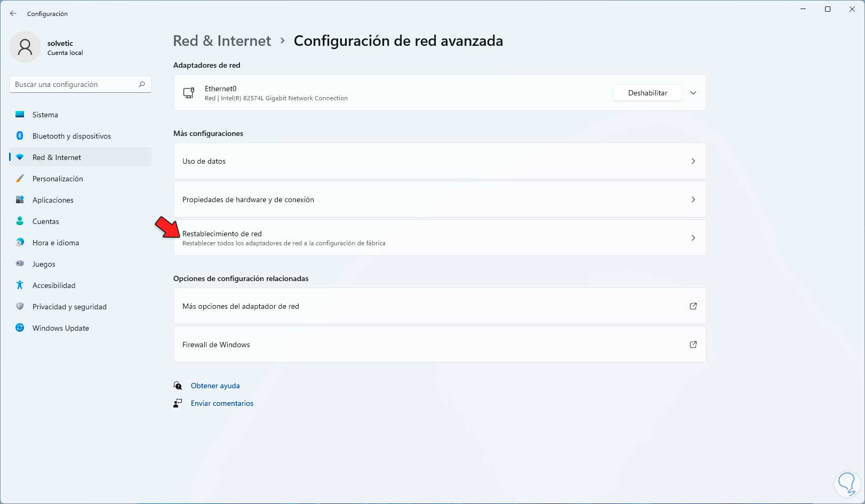Click the external link icon for adapter options

[x=693, y=306]
